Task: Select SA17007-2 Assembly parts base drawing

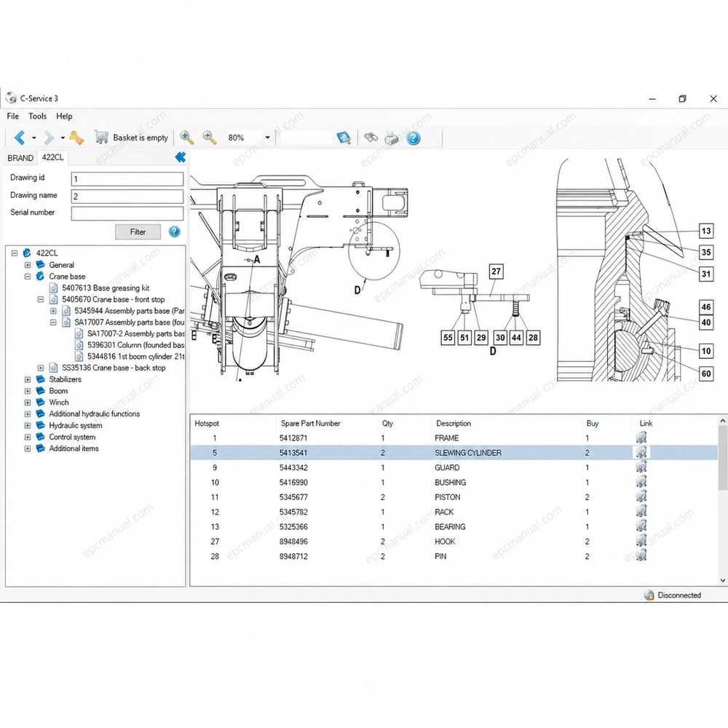Action: pos(135,333)
